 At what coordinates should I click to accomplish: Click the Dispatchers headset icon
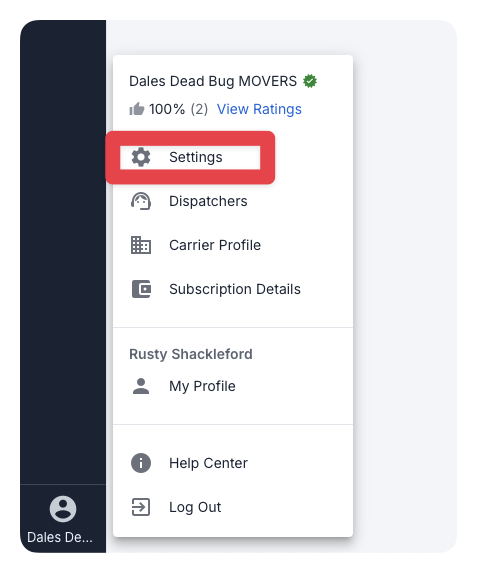(141, 201)
